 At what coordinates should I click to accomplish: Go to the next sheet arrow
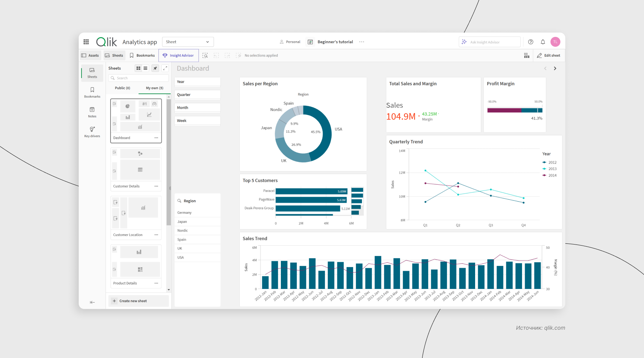(x=555, y=68)
